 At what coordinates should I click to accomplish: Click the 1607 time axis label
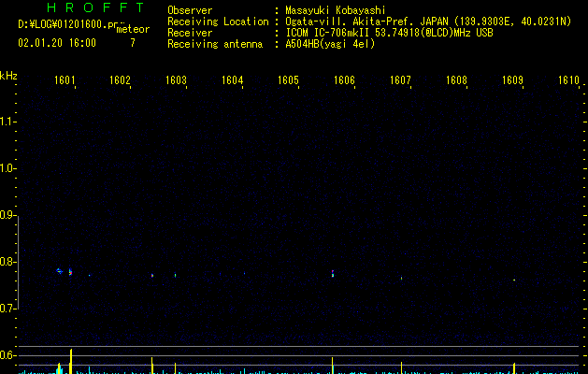pos(400,80)
